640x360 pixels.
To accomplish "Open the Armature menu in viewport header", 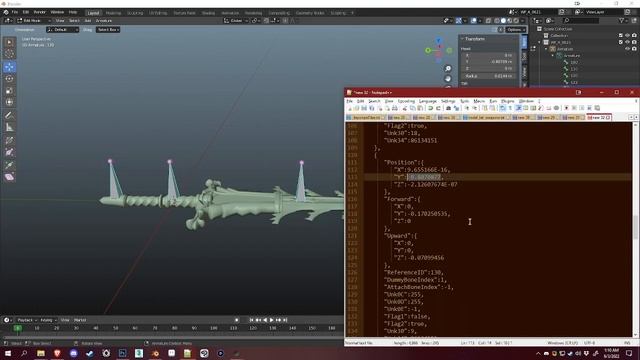I will pos(104,20).
